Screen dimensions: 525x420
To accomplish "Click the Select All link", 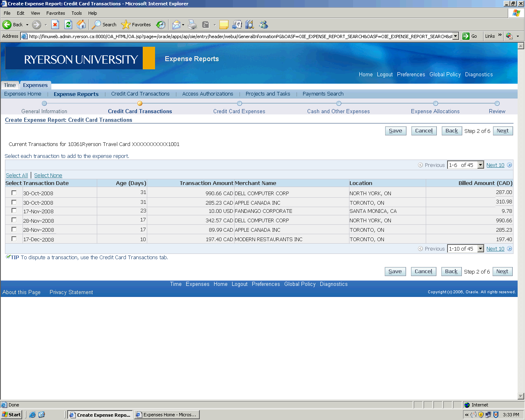I will (17, 175).
